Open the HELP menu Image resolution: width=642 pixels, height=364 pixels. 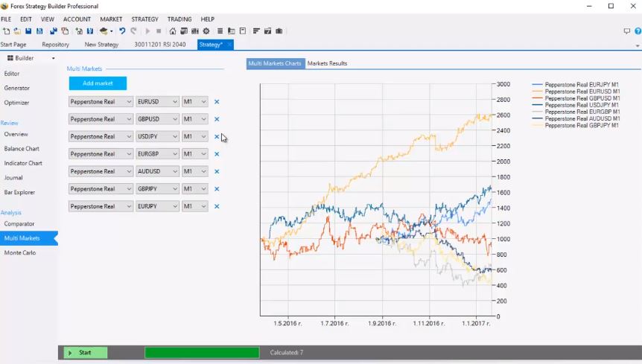click(x=208, y=19)
